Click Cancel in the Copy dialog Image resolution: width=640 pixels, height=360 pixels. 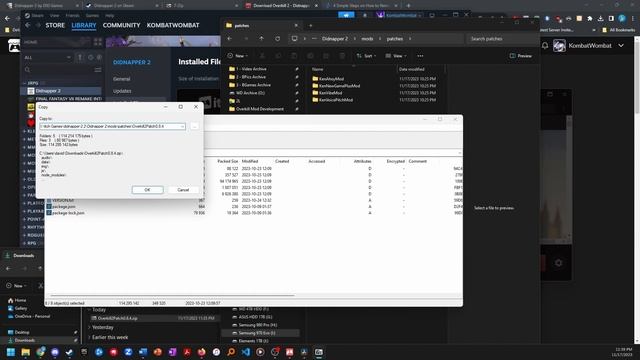click(x=183, y=190)
